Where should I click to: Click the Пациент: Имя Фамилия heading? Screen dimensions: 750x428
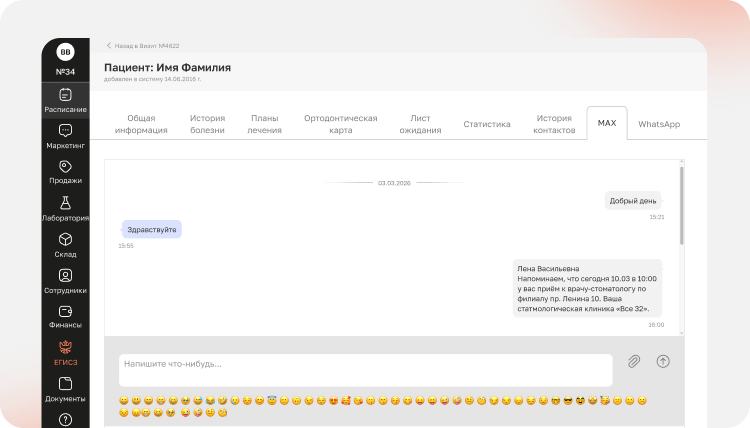coord(167,67)
